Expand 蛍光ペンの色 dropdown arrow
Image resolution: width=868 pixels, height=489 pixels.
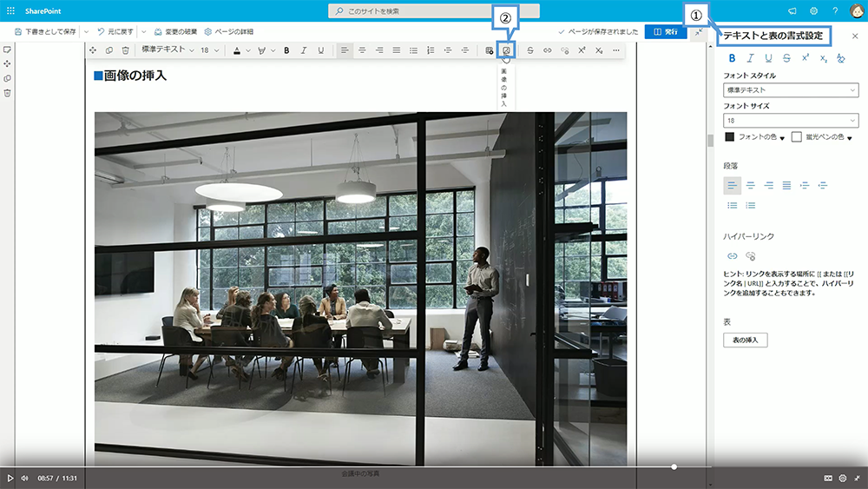[x=849, y=138]
